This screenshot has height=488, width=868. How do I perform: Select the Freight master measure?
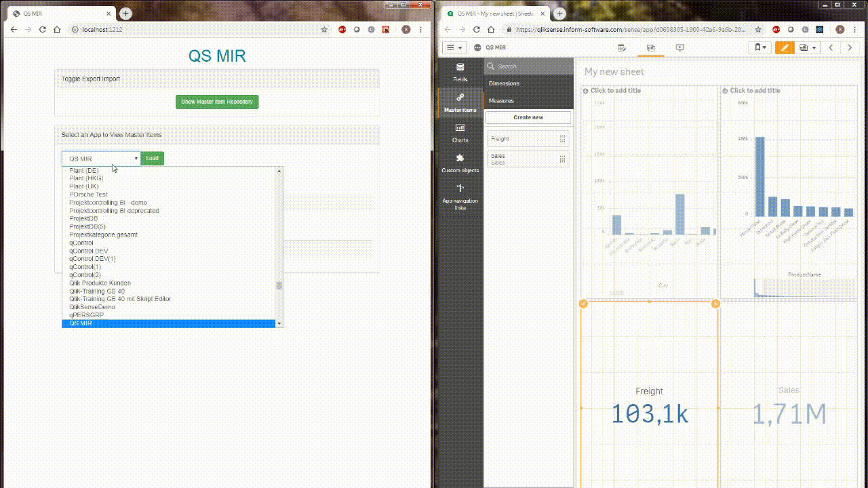coord(528,139)
